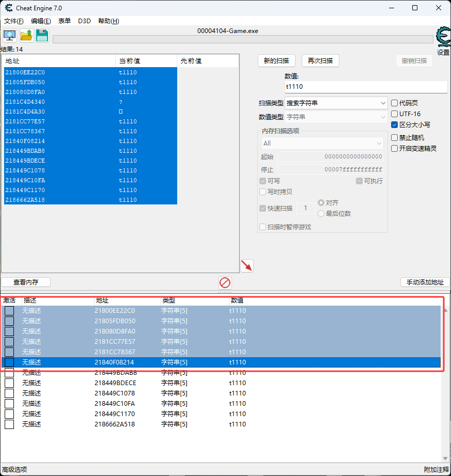
Task: Toggle the 代码页 checkbox
Action: [395, 103]
